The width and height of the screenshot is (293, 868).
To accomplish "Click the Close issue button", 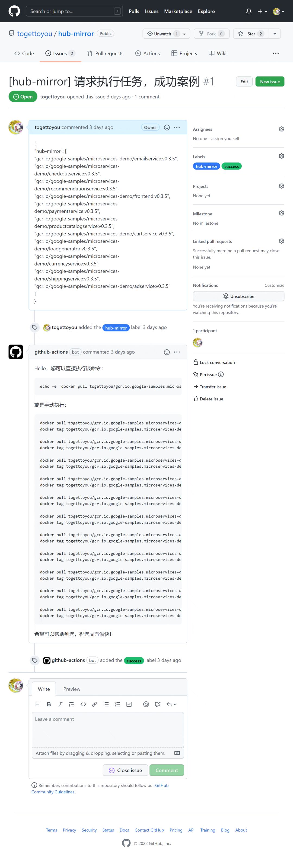I will [x=125, y=770].
